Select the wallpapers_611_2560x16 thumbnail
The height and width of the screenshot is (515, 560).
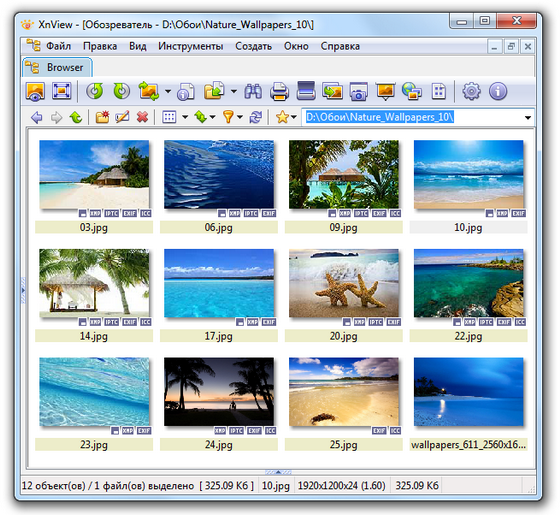click(x=469, y=392)
